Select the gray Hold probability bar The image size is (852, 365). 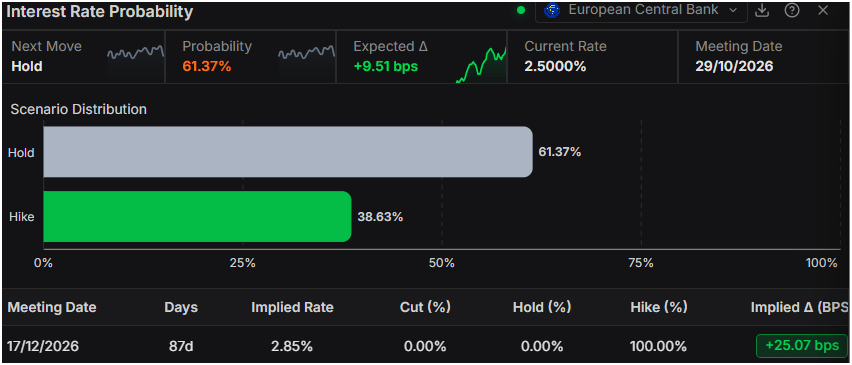click(288, 152)
